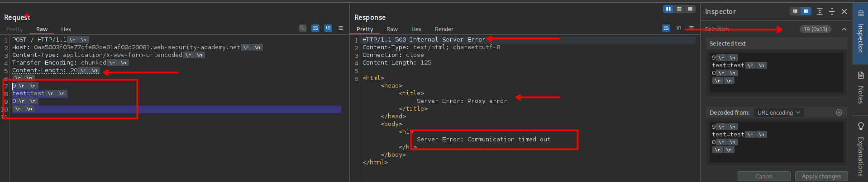Open Request editor hamburger menu
This screenshot has height=182, width=868.
341,28
